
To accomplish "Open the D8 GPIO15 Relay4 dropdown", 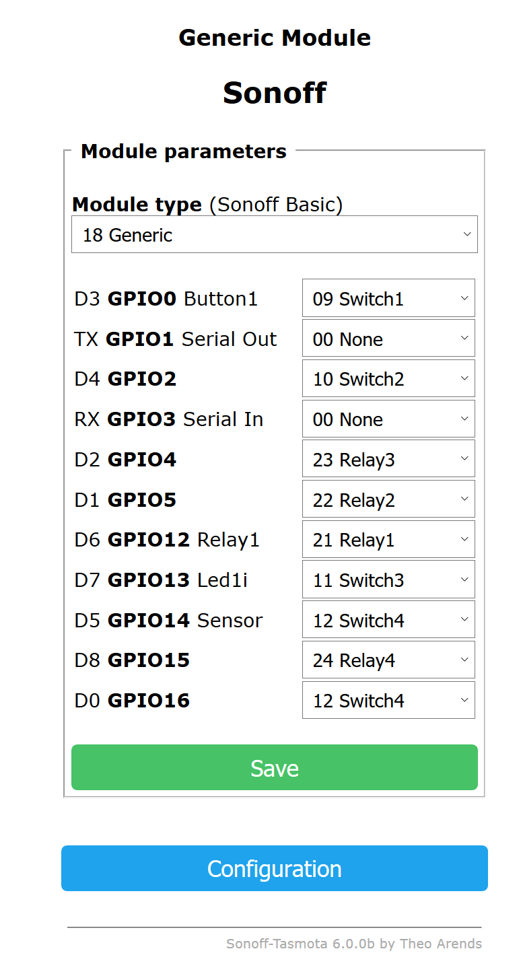I will click(x=388, y=660).
